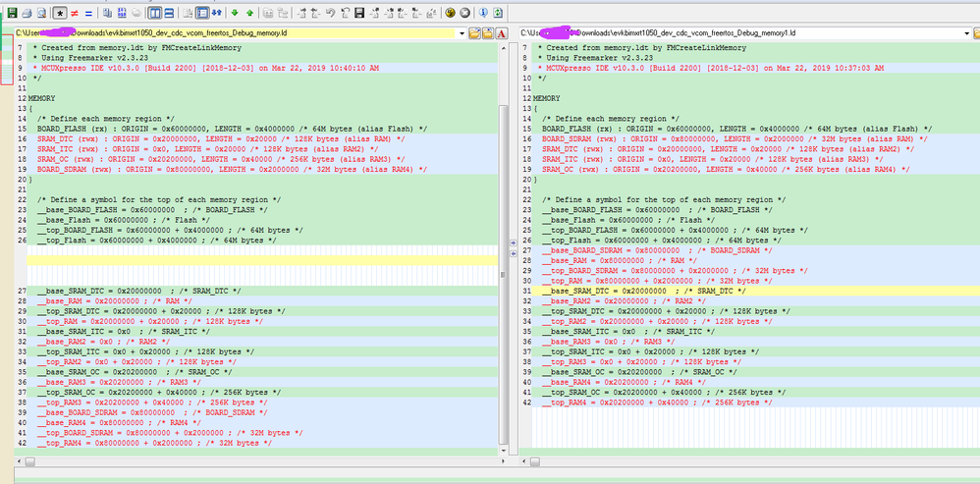Click left pane second folder icon

[x=487, y=33]
